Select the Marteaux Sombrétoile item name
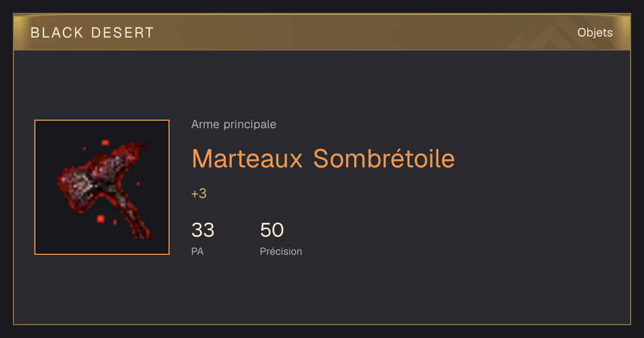 pos(323,158)
